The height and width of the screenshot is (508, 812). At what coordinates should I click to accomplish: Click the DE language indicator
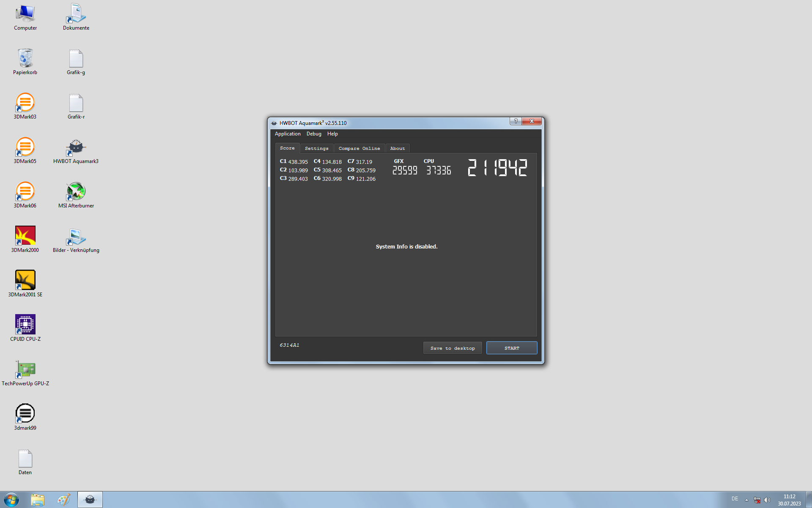[x=735, y=499]
